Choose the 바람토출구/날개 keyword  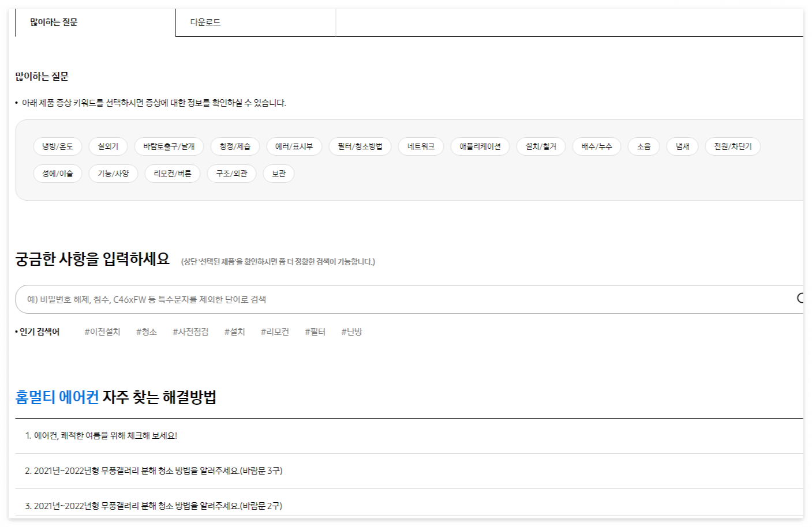click(x=169, y=146)
